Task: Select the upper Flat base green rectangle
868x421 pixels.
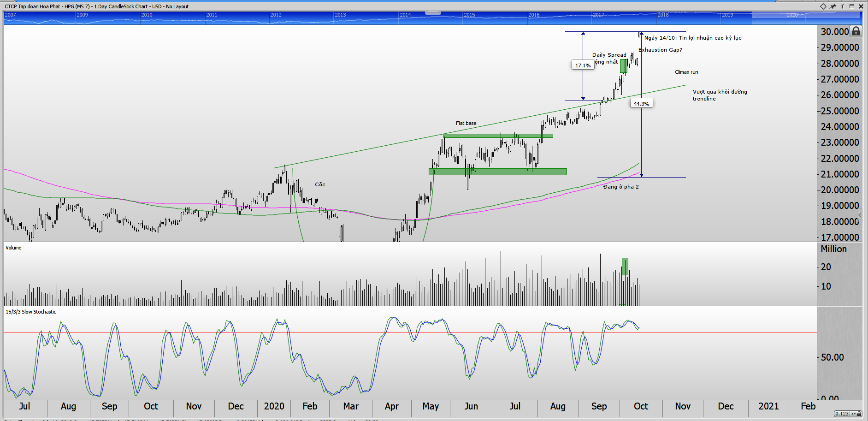Action: (x=498, y=136)
